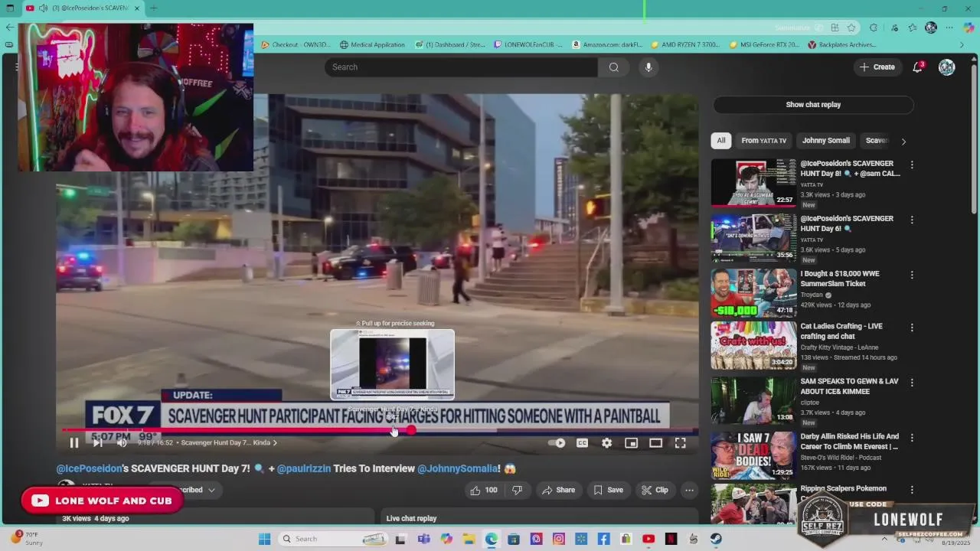Open options for WWE SummerSlam Ticket video
The width and height of the screenshot is (980, 551).
tap(911, 275)
